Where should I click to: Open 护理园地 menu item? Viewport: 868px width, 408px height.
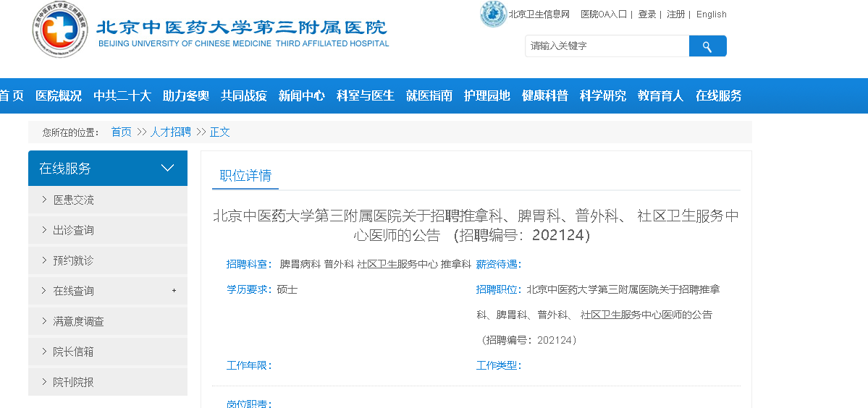[487, 95]
